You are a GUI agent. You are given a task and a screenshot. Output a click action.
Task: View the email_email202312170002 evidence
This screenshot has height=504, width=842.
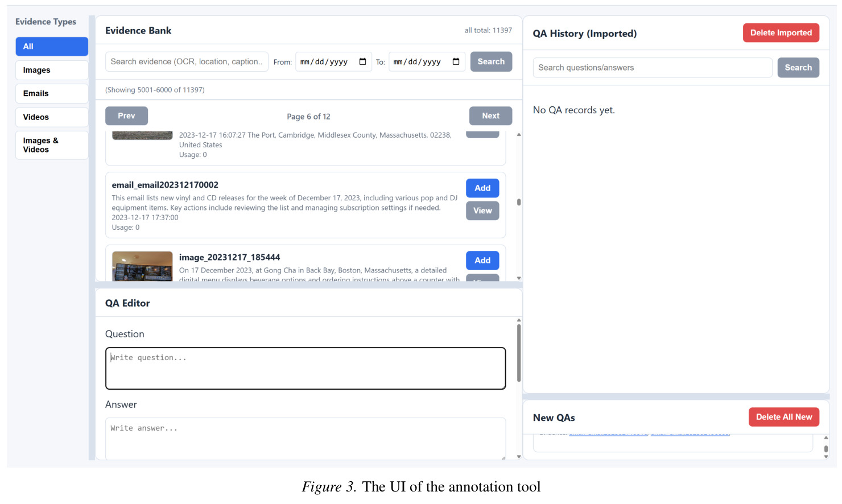(482, 210)
